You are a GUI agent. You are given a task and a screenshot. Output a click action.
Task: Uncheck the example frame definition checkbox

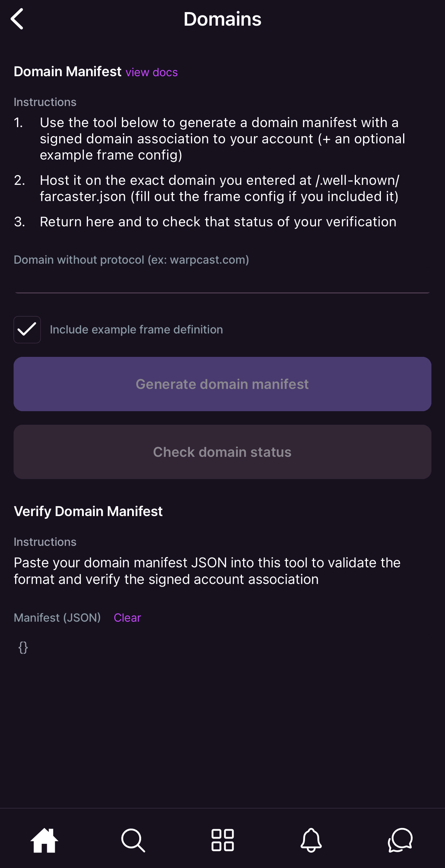pyautogui.click(x=27, y=330)
